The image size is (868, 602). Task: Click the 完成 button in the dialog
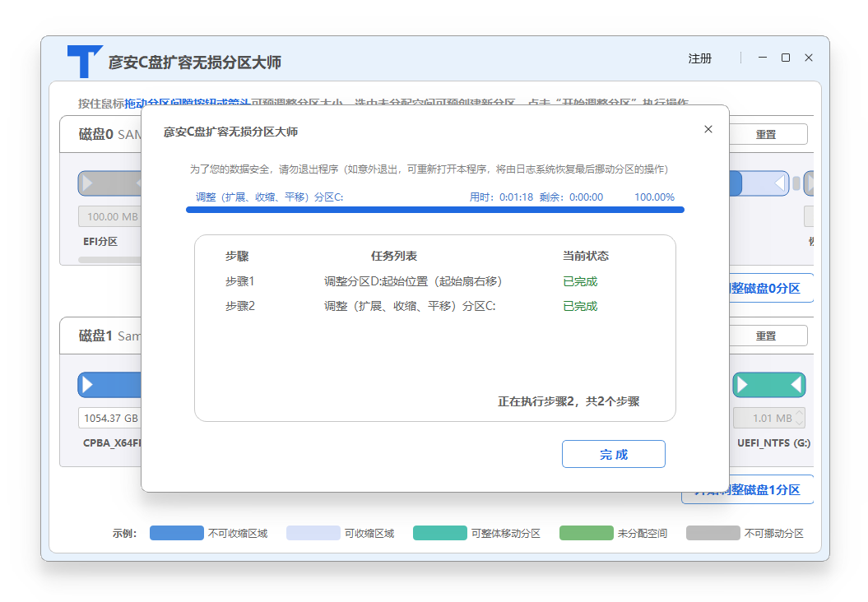(x=613, y=454)
